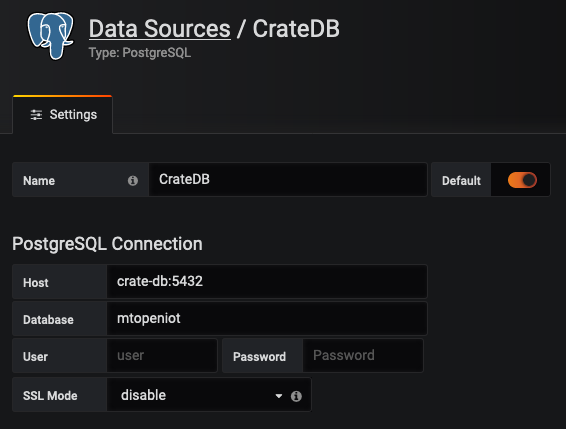Viewport: 566px width, 429px height.
Task: Click the SSL Mode label
Action: click(50, 396)
